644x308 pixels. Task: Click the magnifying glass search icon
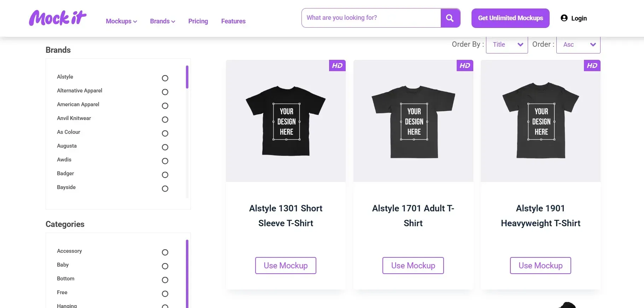click(x=450, y=18)
